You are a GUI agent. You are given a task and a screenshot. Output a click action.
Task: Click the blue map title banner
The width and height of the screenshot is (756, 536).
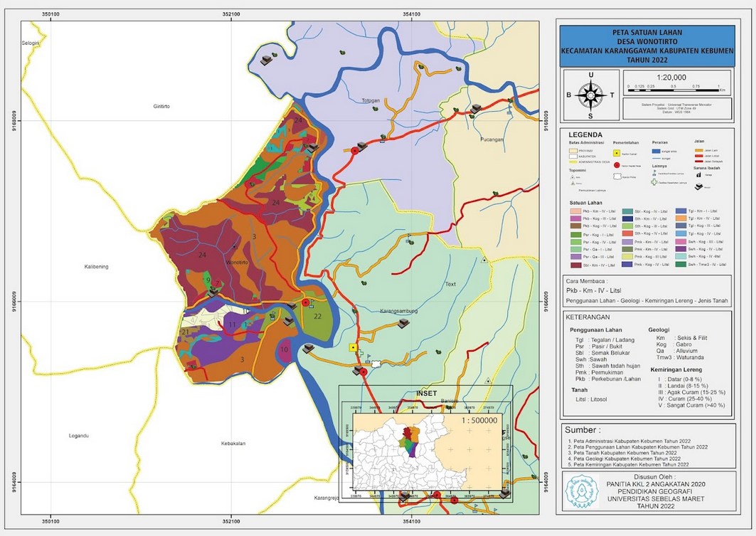click(646, 46)
